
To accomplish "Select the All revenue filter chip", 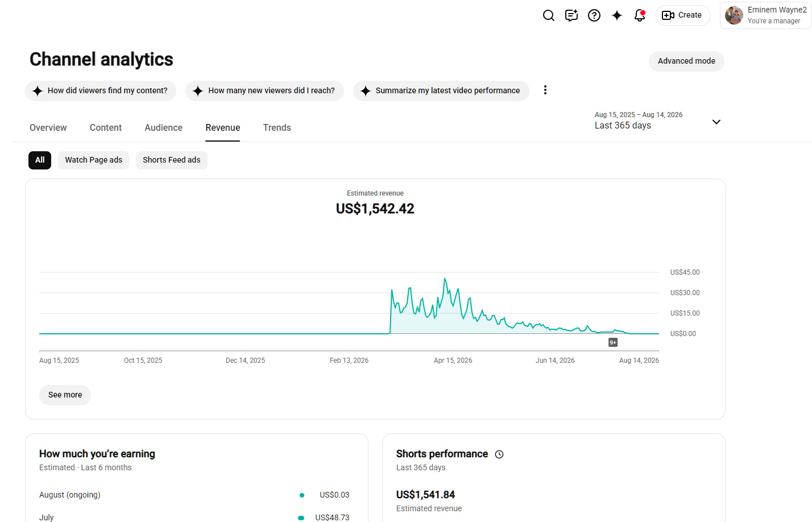I will point(40,160).
